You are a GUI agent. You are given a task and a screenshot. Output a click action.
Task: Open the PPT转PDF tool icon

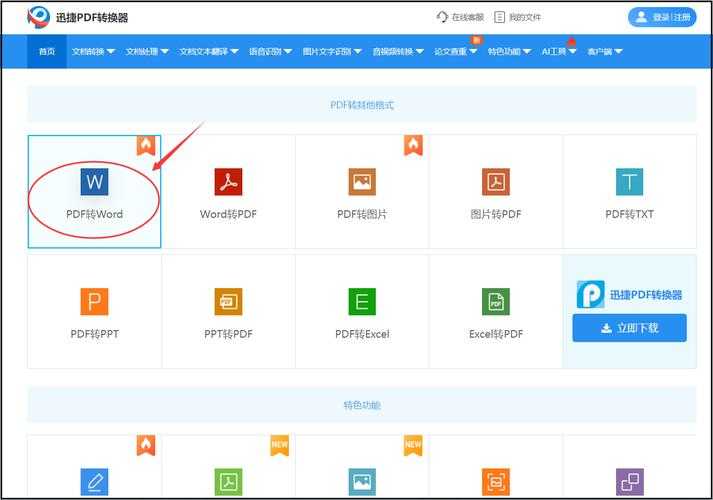[x=228, y=301]
